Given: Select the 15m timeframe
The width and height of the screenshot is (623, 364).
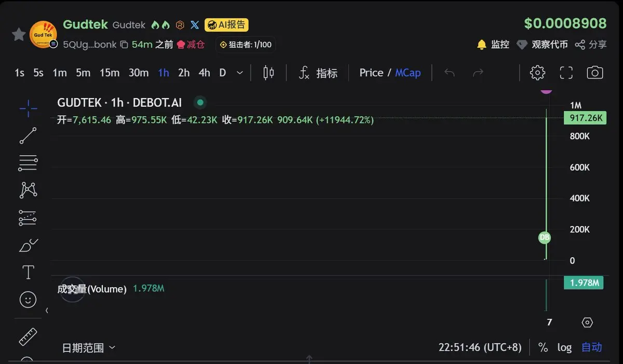Looking at the screenshot, I should coord(110,73).
